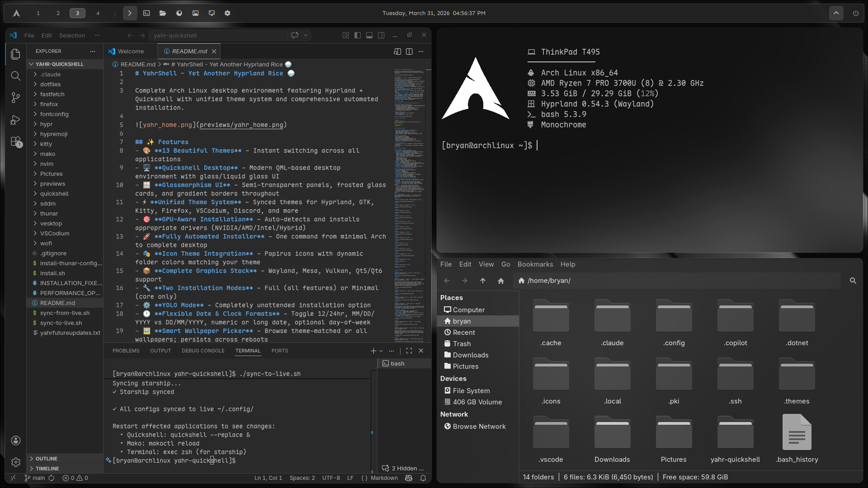Expand the TIMELINE section

(x=66, y=469)
